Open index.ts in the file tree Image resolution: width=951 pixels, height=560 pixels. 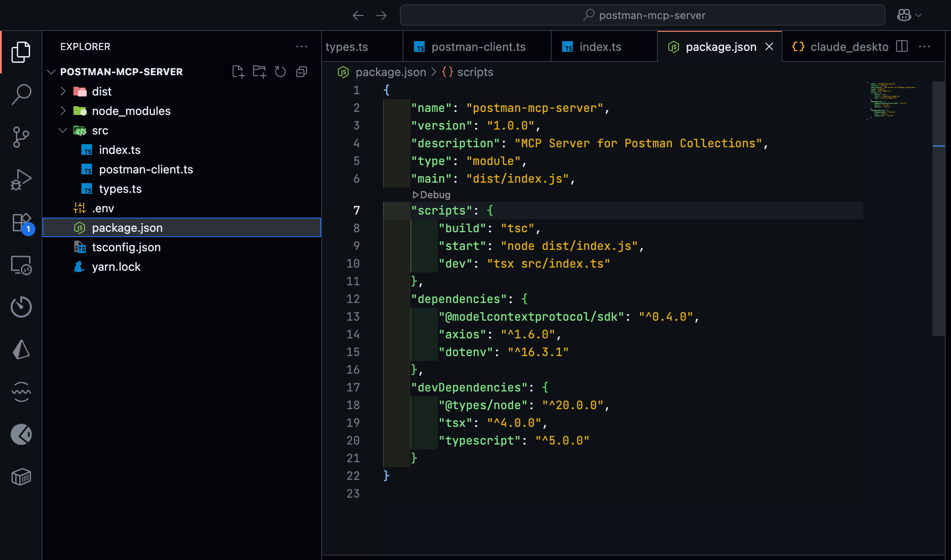182,150
